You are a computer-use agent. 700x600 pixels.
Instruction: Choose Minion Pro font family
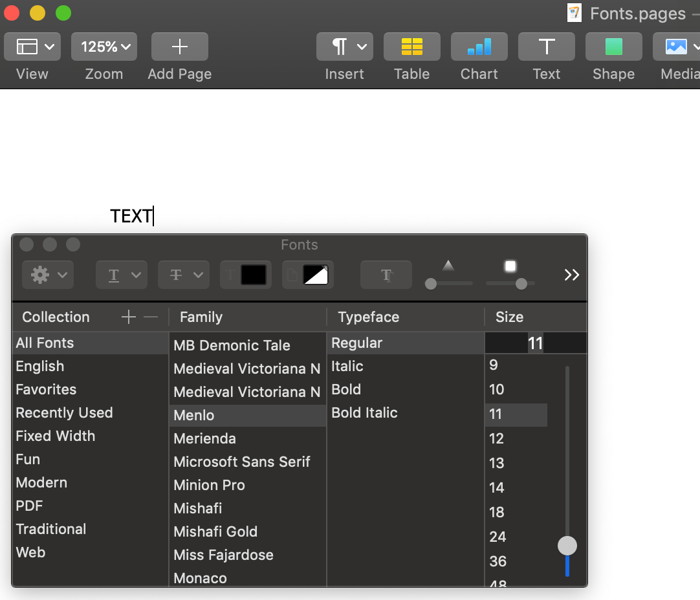point(248,485)
